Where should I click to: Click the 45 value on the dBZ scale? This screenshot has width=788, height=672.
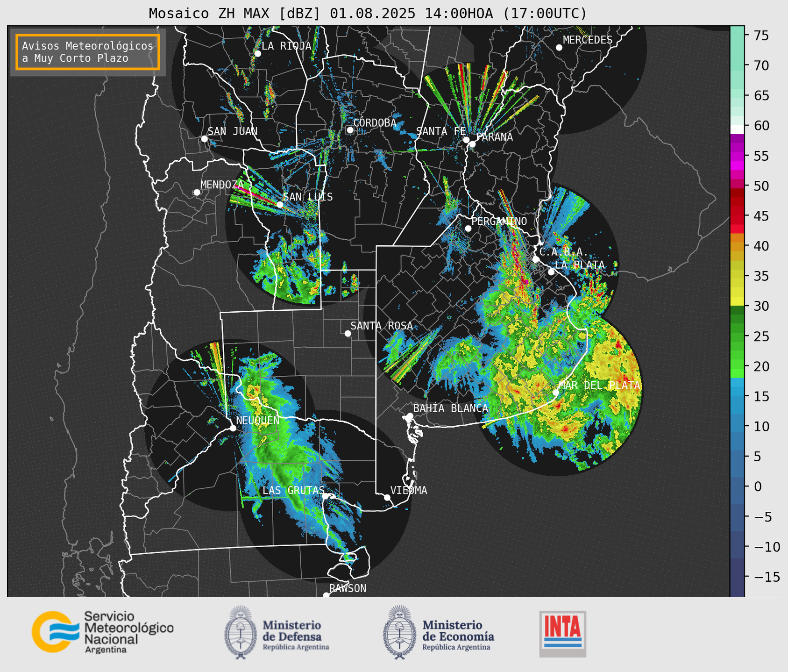[x=761, y=216]
